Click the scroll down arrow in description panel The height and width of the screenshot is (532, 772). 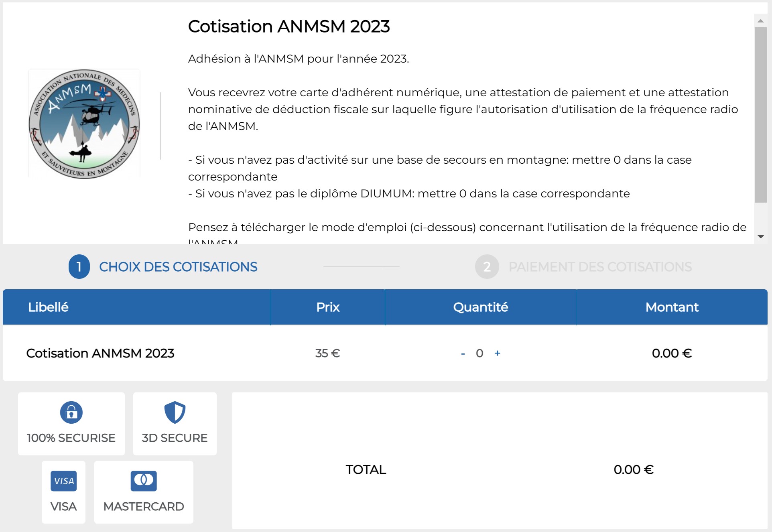pos(760,237)
